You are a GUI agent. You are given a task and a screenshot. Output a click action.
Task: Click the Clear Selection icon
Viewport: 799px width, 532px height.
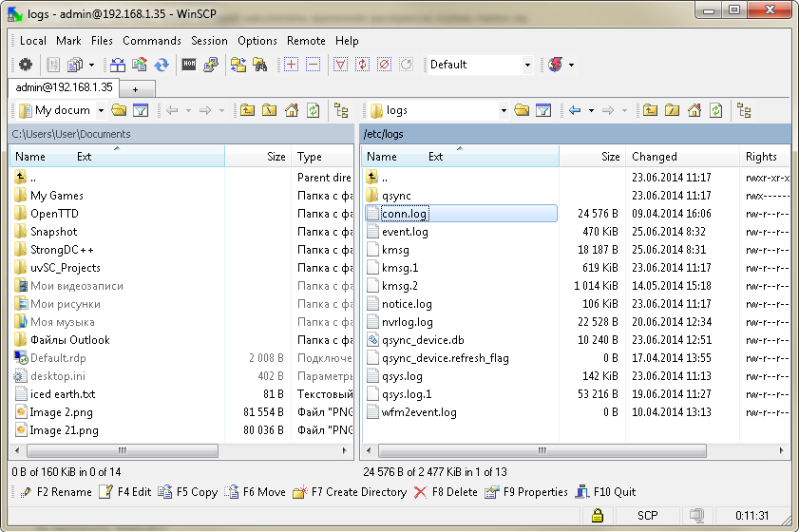(384, 65)
